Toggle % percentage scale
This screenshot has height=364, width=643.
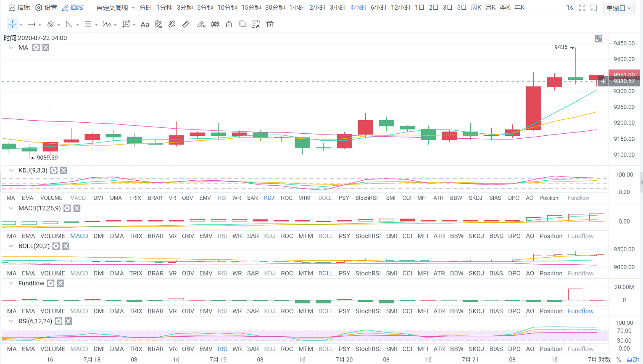(619, 359)
